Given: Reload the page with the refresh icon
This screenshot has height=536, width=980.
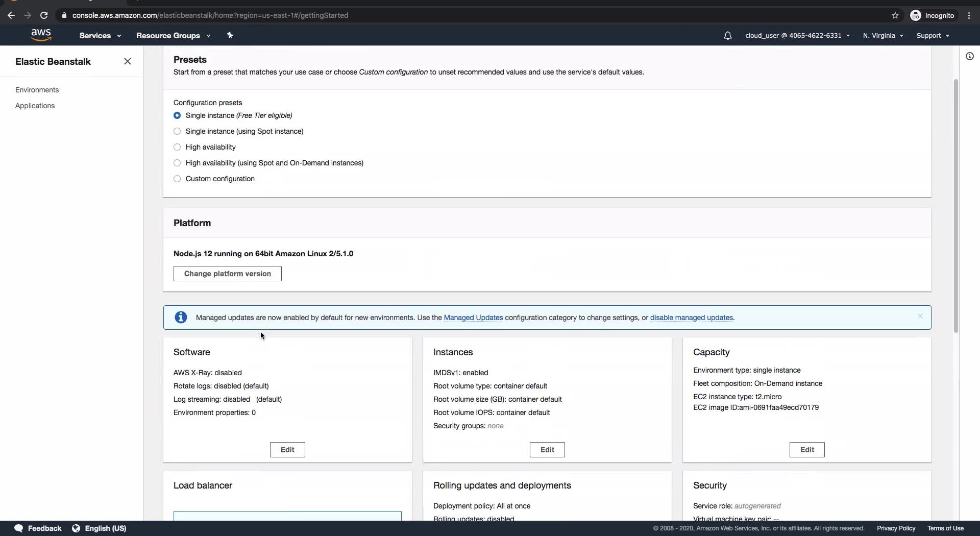Looking at the screenshot, I should point(44,15).
